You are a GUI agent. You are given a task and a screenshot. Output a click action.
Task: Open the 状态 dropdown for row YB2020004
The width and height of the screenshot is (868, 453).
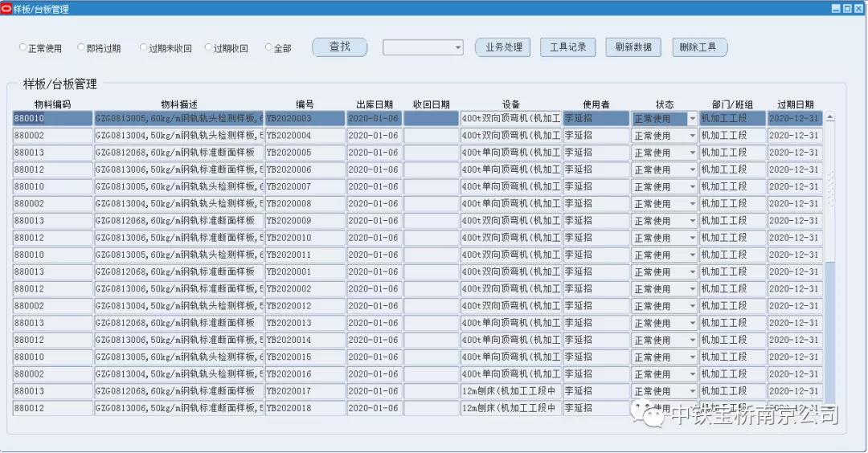[x=692, y=136]
